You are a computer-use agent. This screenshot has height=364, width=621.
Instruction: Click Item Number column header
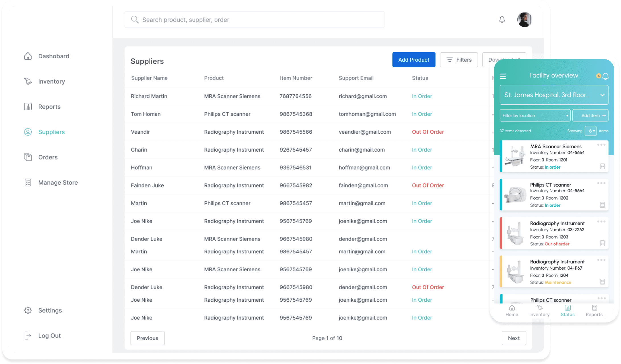(x=296, y=78)
